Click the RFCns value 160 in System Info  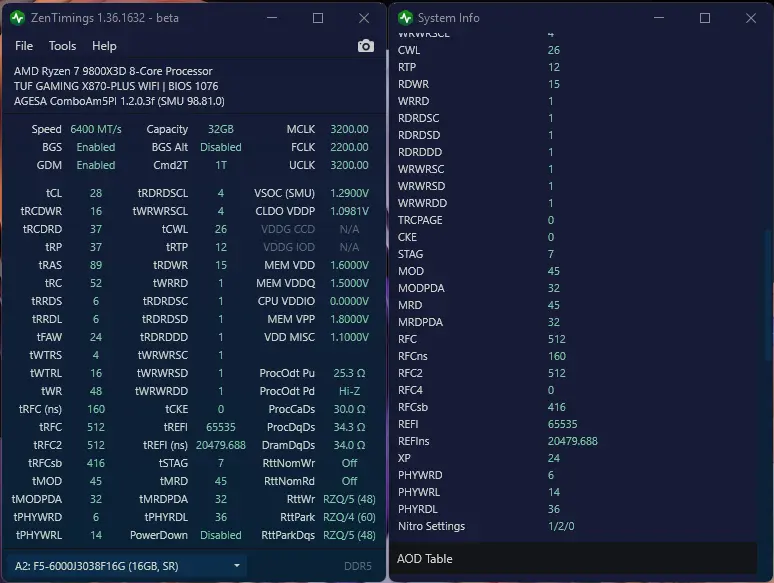point(557,356)
